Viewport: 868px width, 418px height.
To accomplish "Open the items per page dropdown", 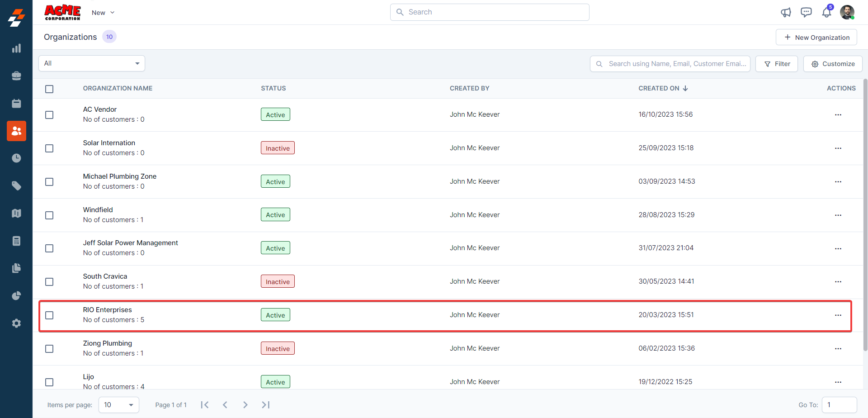I will (119, 405).
